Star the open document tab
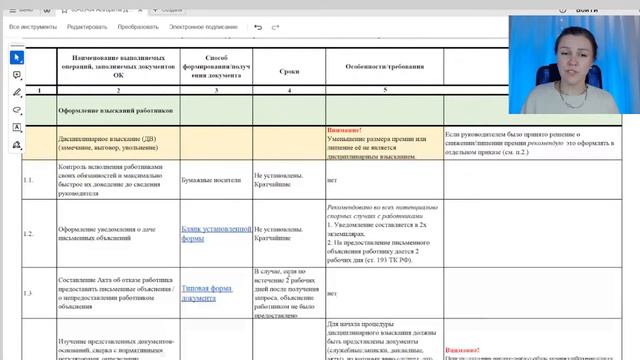The image size is (640, 360). coord(64,10)
